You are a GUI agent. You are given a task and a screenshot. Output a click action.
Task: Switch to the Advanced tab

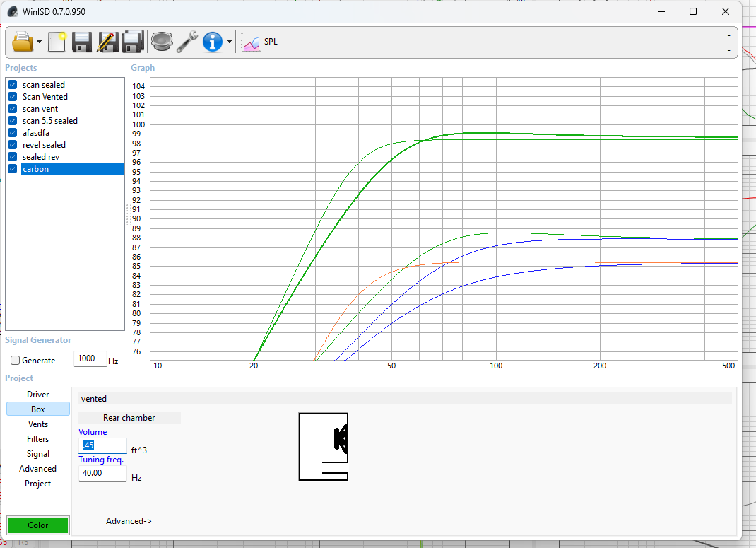pos(38,469)
